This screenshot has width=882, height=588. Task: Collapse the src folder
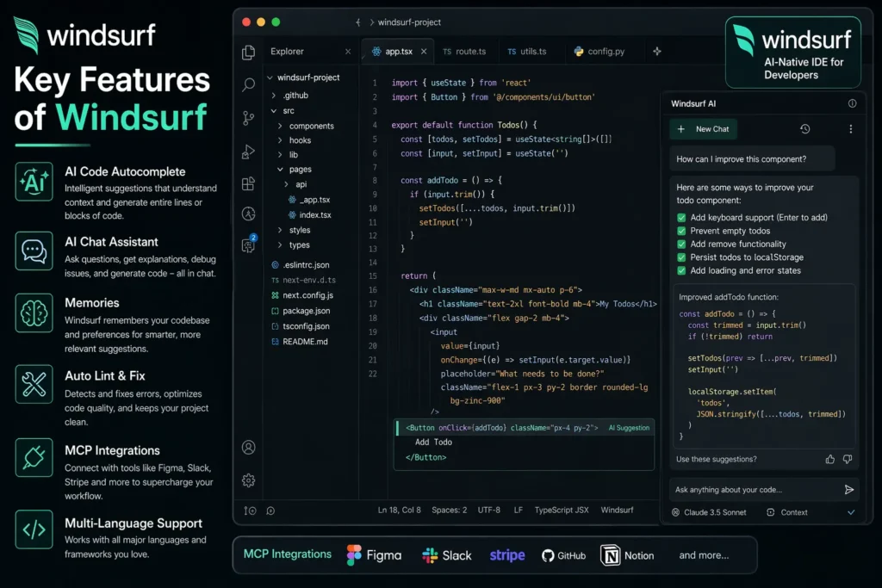tap(274, 111)
